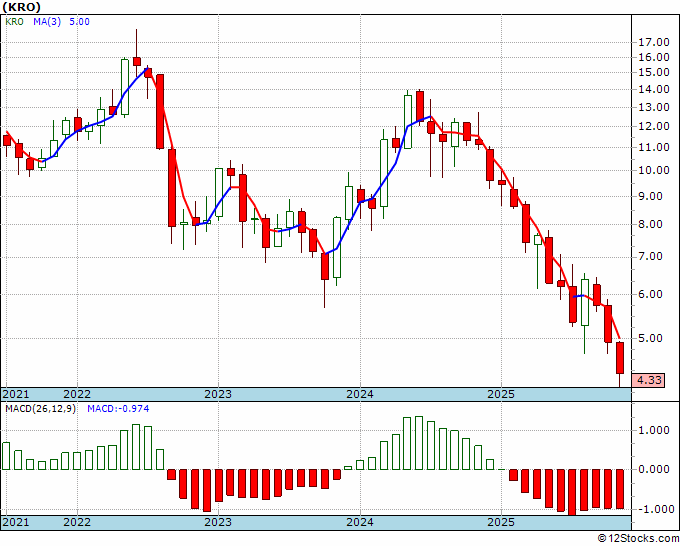This screenshot has width=680, height=546.
Task: Click the 4.33 last price tag
Action: pos(648,380)
